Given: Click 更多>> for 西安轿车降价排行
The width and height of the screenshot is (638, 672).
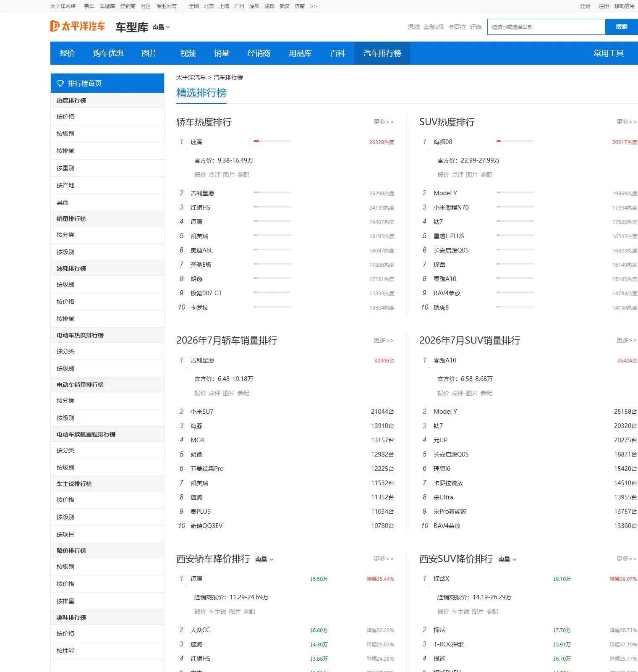Looking at the screenshot, I should (384, 559).
